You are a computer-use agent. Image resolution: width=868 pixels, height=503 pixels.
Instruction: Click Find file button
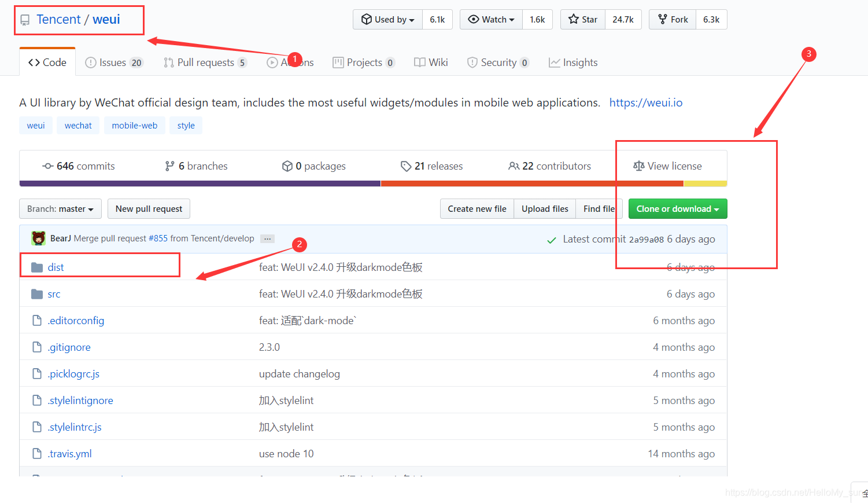tap(599, 209)
